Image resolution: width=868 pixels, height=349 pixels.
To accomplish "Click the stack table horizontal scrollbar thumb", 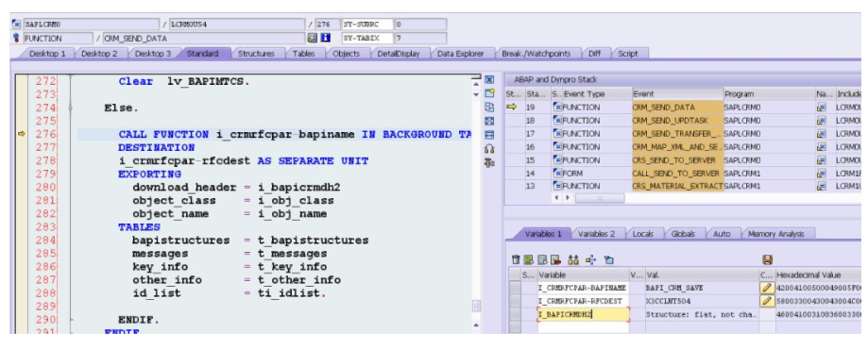I will (x=600, y=197).
